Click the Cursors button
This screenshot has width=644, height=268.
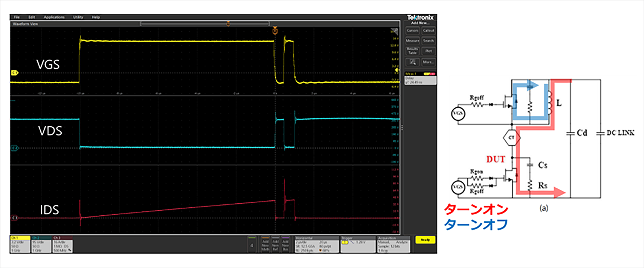point(413,30)
